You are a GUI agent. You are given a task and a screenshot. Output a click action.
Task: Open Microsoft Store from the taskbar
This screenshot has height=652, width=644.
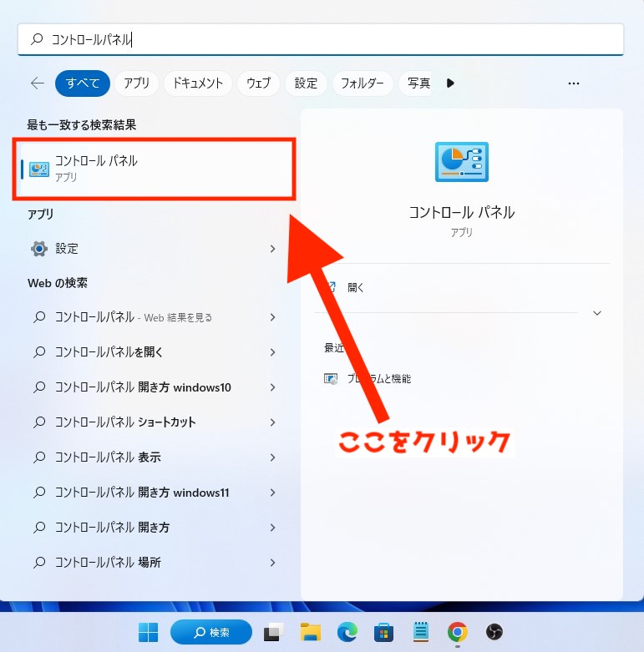pyautogui.click(x=383, y=632)
